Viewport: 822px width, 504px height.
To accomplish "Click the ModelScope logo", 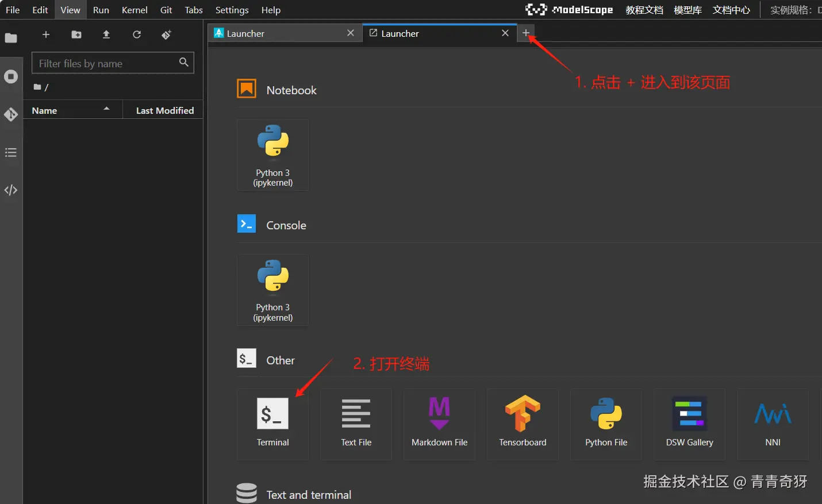I will [569, 10].
